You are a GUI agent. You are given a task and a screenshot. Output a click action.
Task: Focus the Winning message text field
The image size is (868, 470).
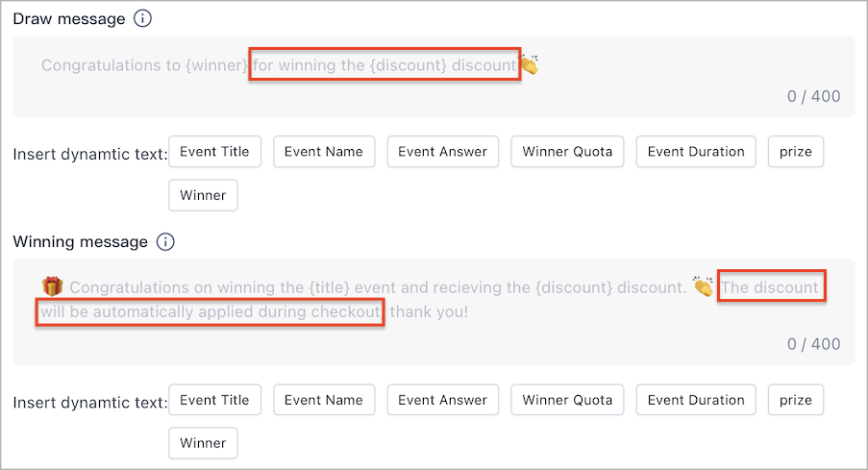(x=434, y=311)
